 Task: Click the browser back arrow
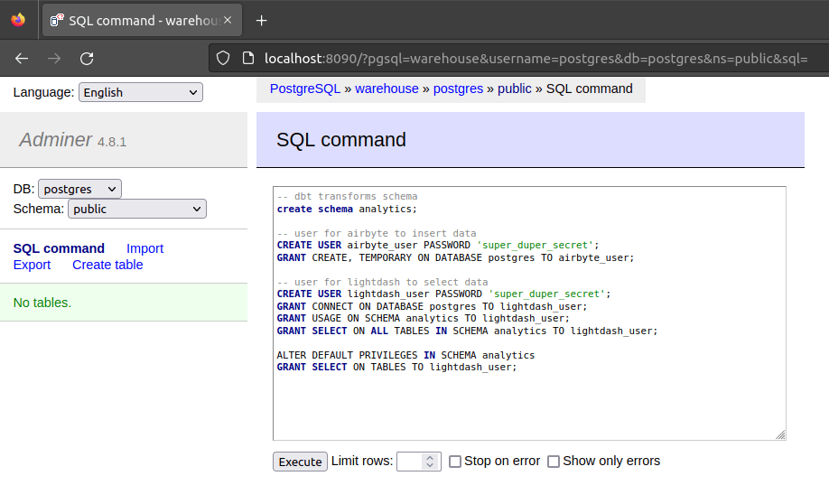pos(22,58)
